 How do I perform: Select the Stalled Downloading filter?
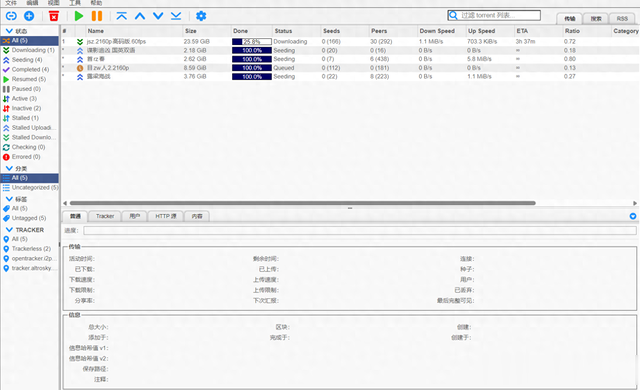click(x=30, y=137)
